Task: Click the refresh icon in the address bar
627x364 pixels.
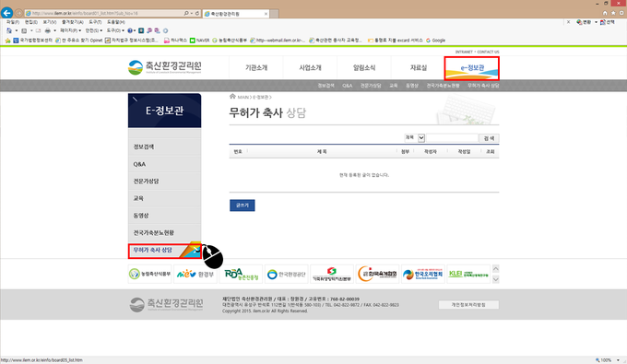Action: [197, 13]
